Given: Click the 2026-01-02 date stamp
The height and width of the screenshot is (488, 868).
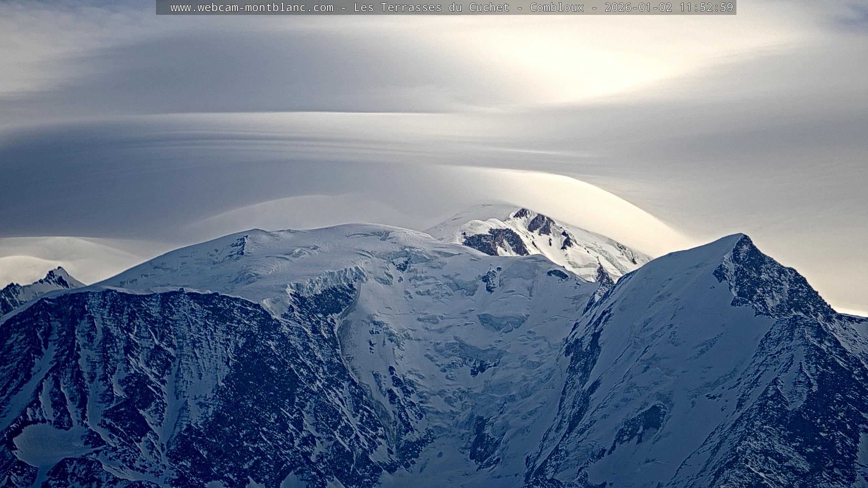Looking at the screenshot, I should (638, 7).
